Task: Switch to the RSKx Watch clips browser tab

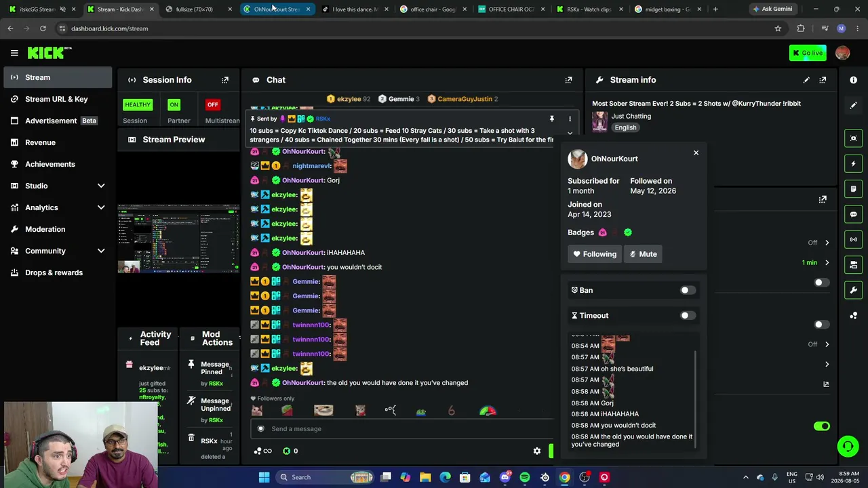Action: [589, 9]
